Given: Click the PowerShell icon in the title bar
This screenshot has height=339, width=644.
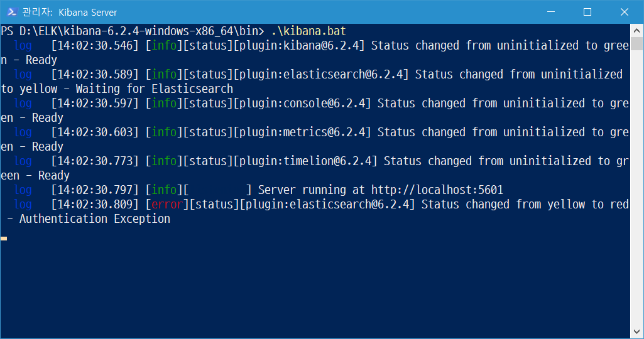Looking at the screenshot, I should click(11, 12).
